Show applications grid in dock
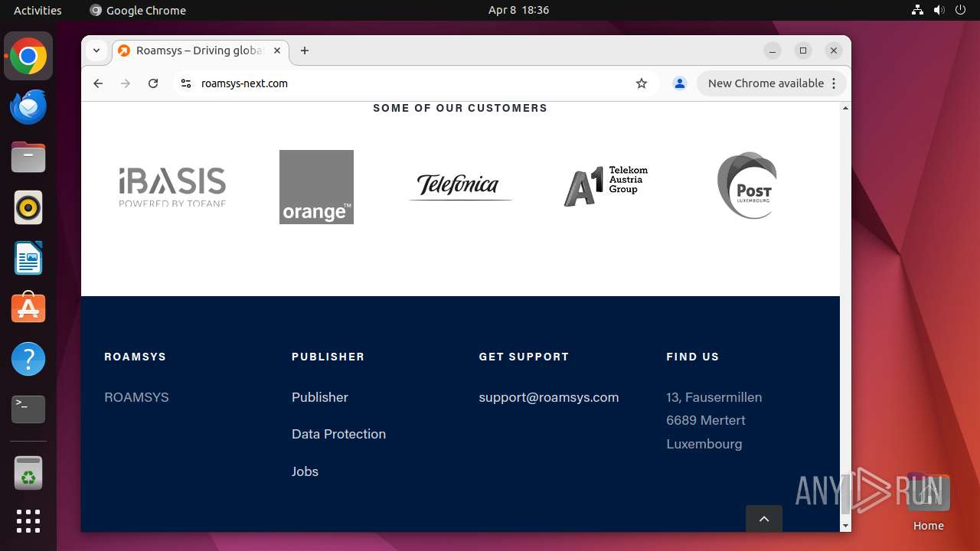Viewport: 980px width, 551px height. click(x=28, y=521)
